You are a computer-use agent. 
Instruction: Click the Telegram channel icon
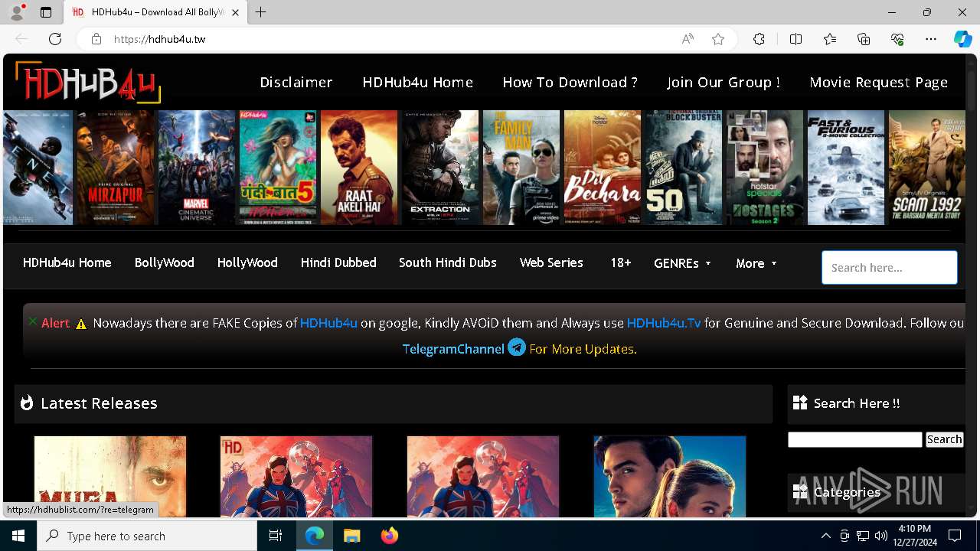tap(517, 347)
